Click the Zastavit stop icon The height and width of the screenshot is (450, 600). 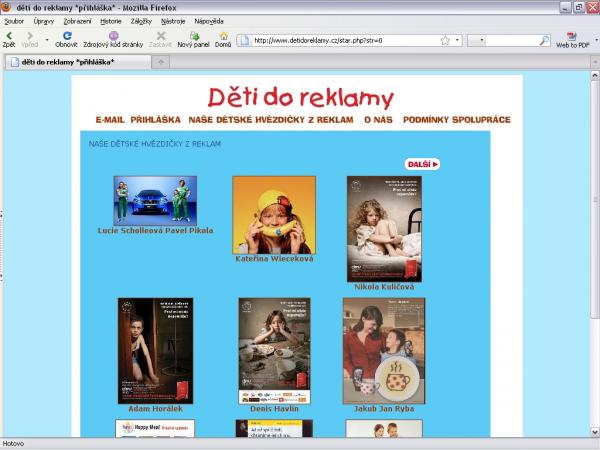coord(161,36)
